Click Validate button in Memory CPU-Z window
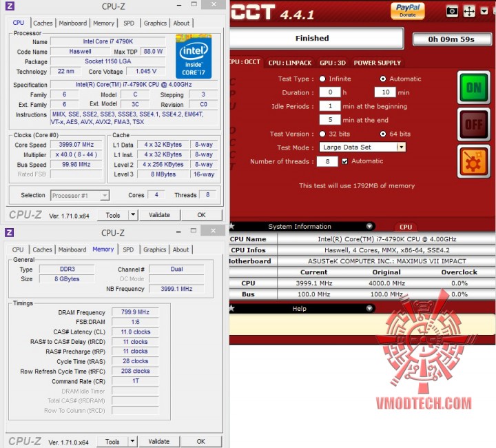This screenshot has height=448, width=496. point(159,441)
